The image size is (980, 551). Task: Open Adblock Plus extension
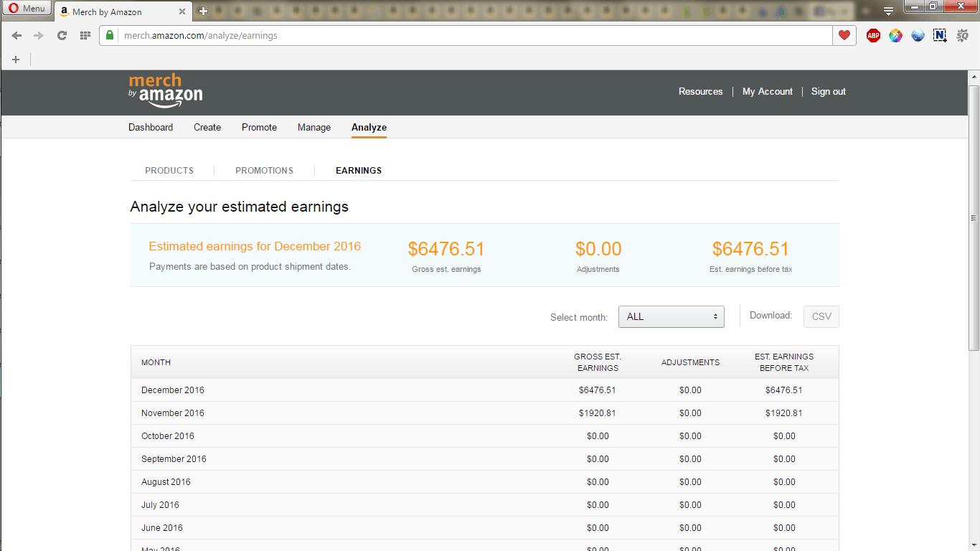coord(873,35)
